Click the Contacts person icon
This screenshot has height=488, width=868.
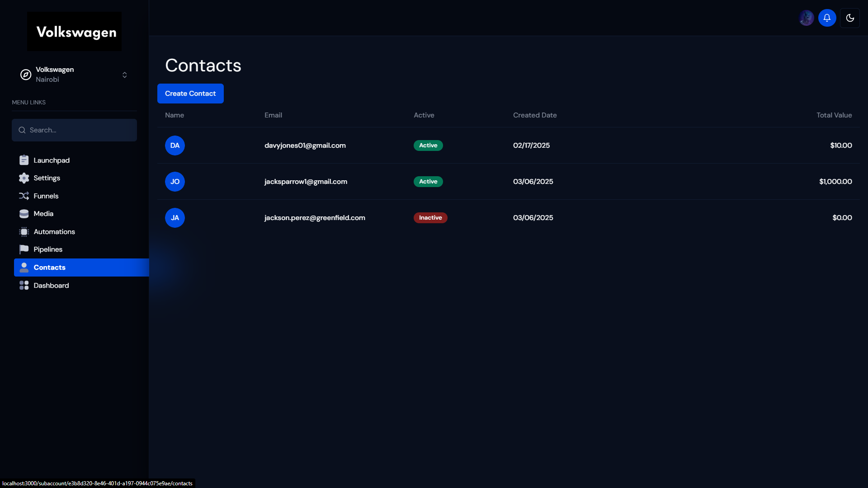(24, 267)
